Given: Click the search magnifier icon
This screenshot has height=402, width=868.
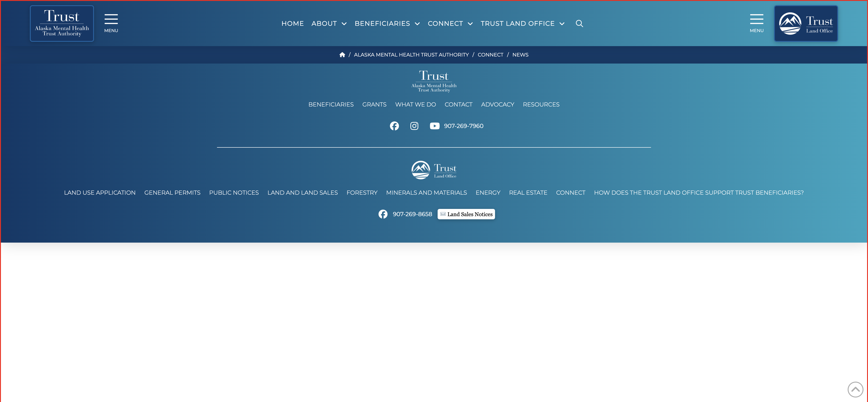Looking at the screenshot, I should click(x=579, y=24).
